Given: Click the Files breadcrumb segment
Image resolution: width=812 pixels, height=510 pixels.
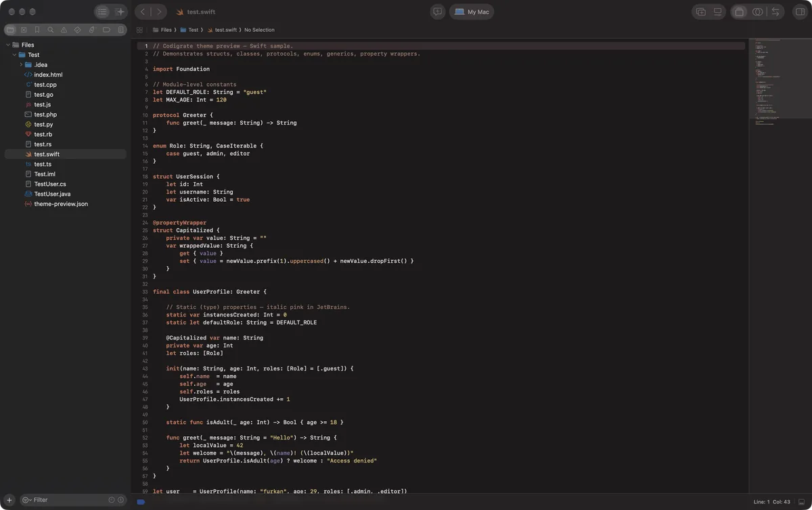Looking at the screenshot, I should click(162, 30).
